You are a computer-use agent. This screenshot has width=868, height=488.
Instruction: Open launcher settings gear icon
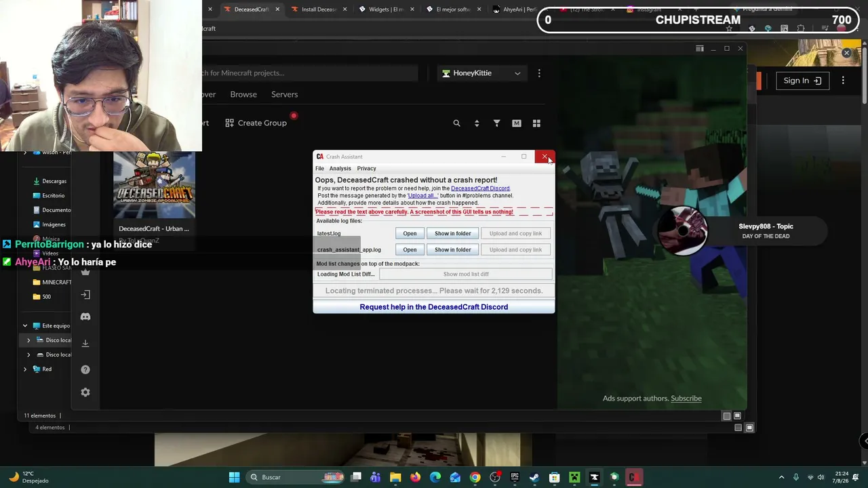(x=85, y=392)
